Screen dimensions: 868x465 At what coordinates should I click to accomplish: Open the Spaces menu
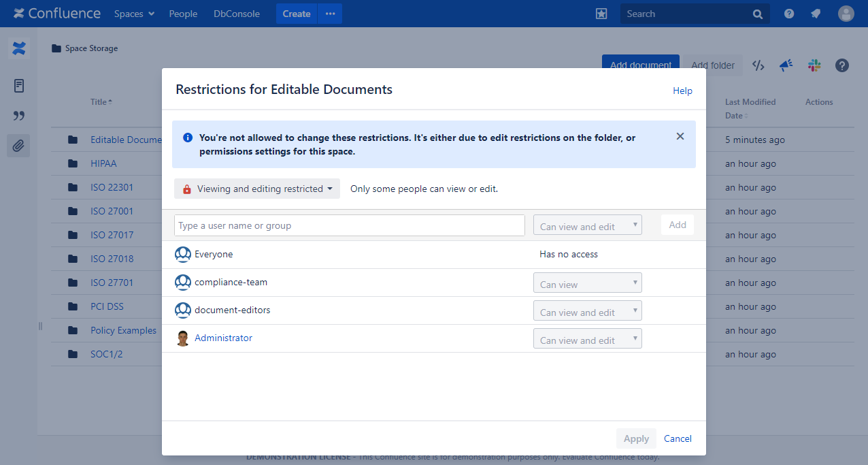tap(134, 14)
